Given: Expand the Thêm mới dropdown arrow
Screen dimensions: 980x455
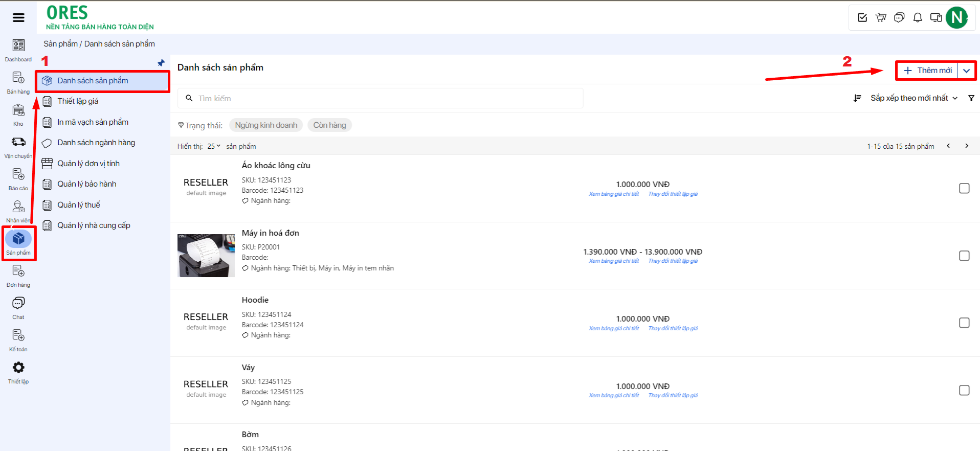Looking at the screenshot, I should click(966, 71).
